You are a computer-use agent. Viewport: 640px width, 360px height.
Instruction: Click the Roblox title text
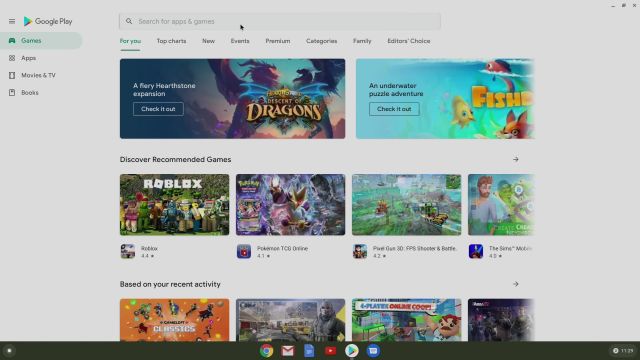[149, 248]
